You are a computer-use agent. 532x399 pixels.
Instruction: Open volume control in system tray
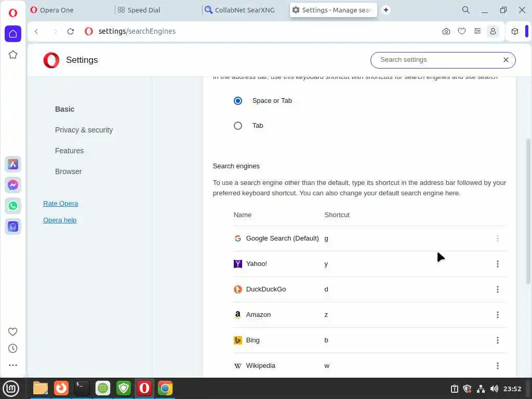pyautogui.click(x=494, y=389)
